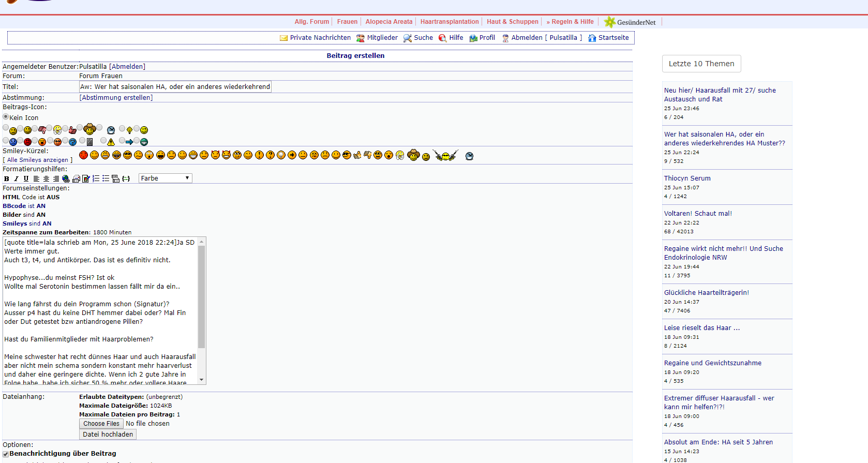
Task: Insert hyperlink using globe icon
Action: (x=66, y=179)
